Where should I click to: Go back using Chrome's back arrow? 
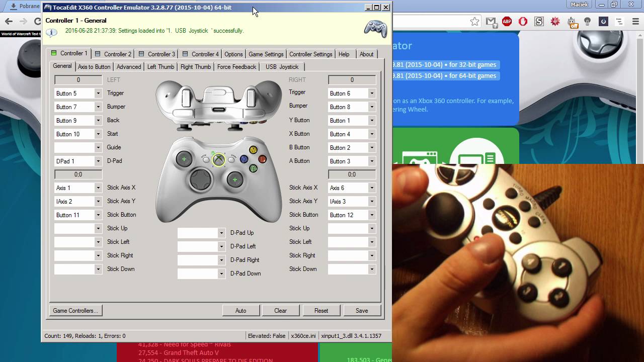[x=9, y=21]
